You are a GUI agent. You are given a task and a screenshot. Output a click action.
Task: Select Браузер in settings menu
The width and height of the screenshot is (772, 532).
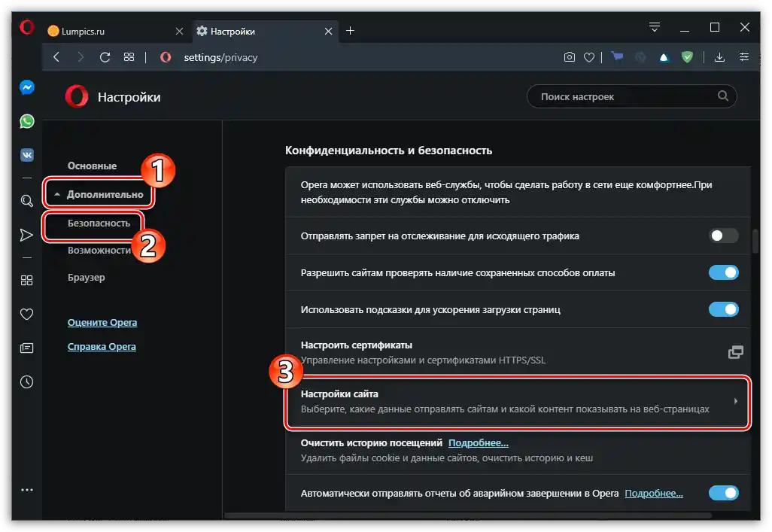point(87,278)
